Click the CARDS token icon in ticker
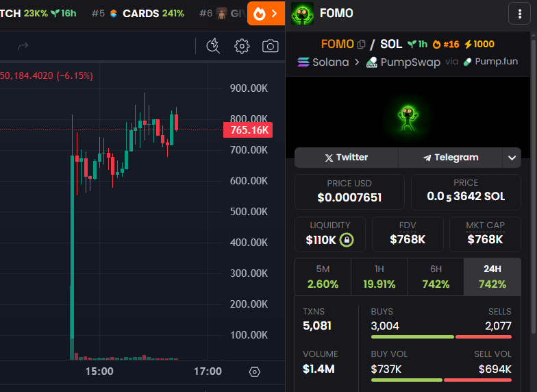Viewport: 537px width, 392px height. 114,14
